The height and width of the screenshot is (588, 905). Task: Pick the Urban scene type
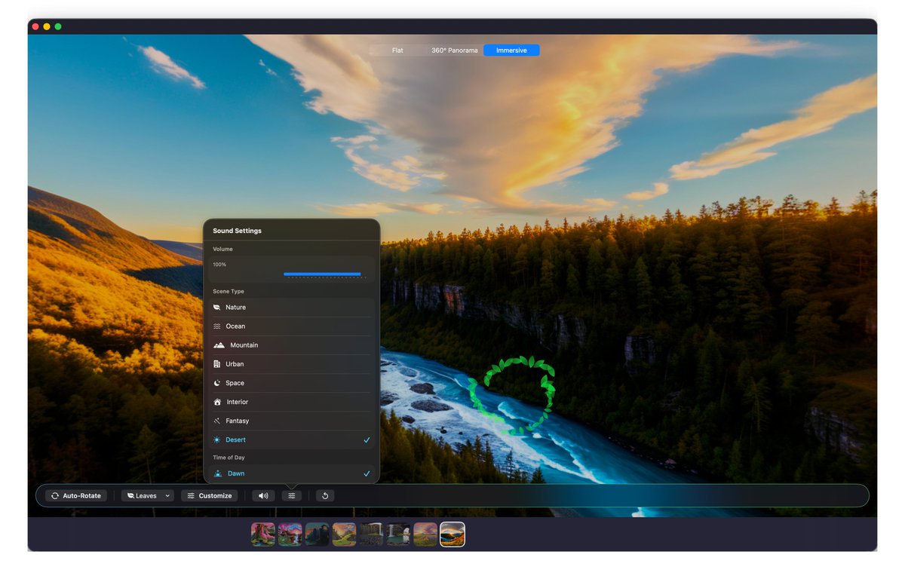click(x=292, y=364)
